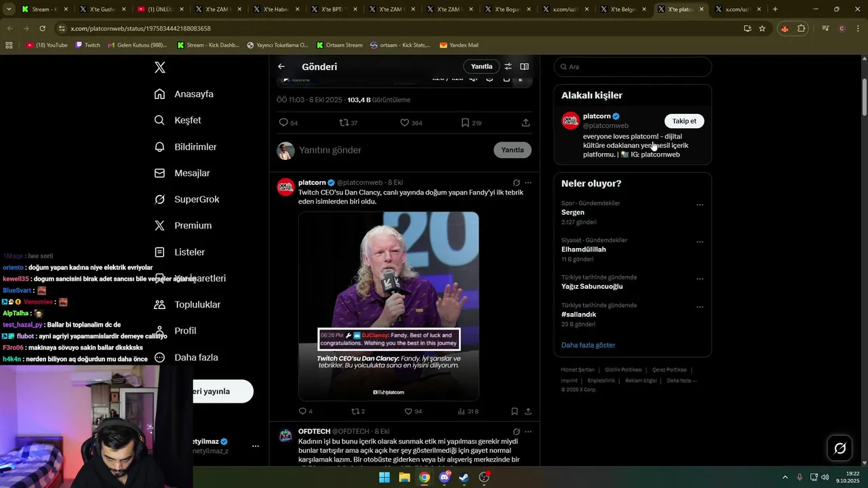Open the account menu dots beside the profile name
Viewport: 868px width, 488px height.
(x=256, y=446)
